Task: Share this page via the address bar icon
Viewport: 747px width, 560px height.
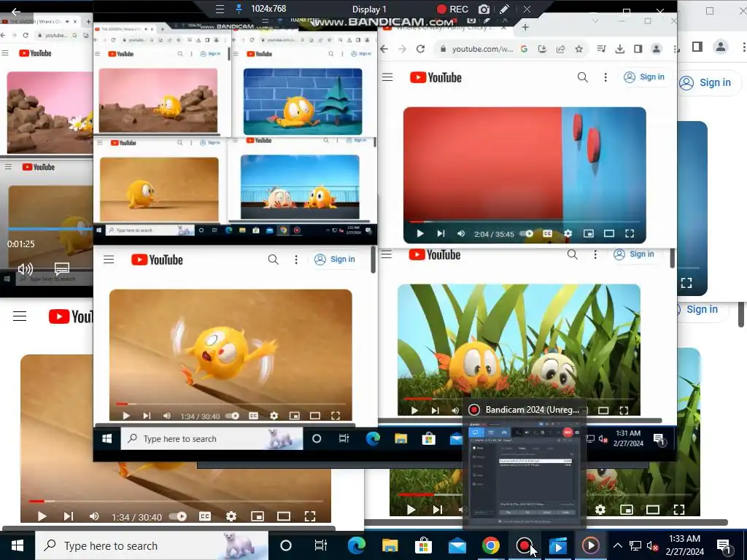Action: (x=560, y=49)
